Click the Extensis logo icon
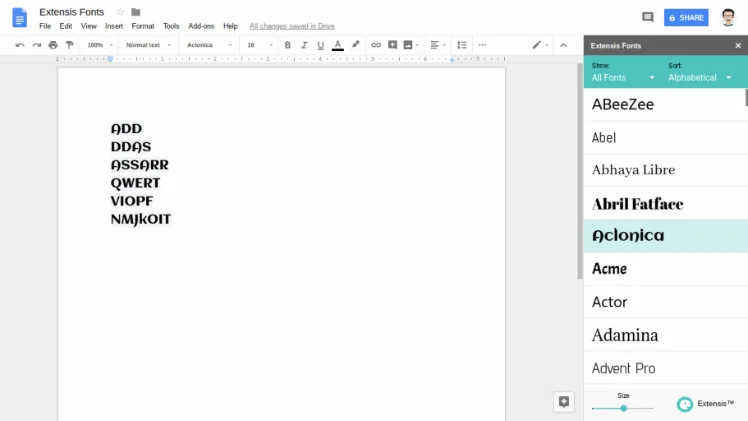The height and width of the screenshot is (421, 748). (685, 404)
